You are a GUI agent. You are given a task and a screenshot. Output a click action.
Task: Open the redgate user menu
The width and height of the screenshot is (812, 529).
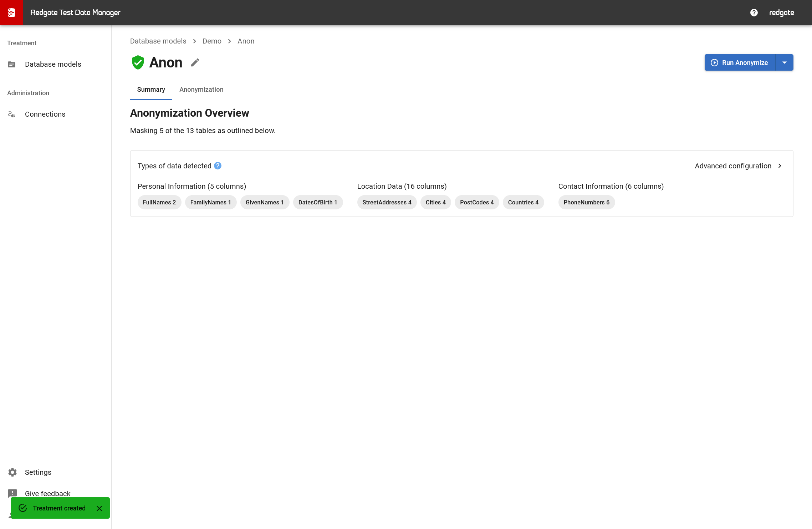pyautogui.click(x=781, y=12)
